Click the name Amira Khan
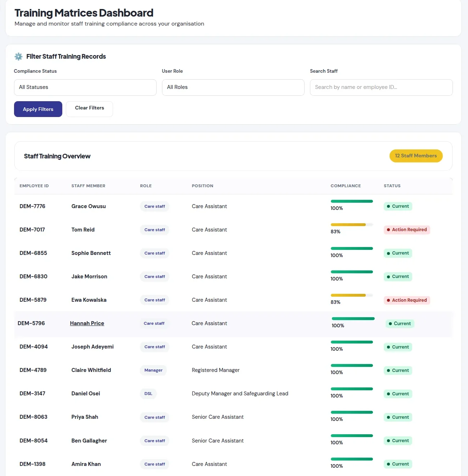The image size is (468, 476). click(86, 464)
